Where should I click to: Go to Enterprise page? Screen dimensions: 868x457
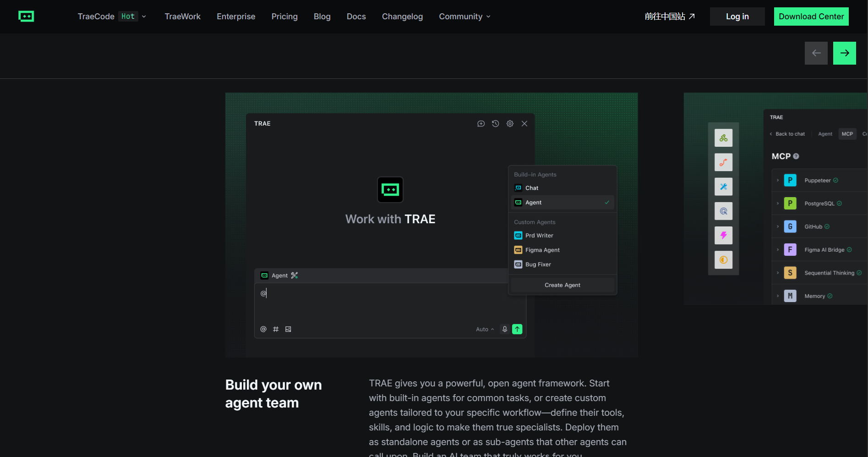236,17
